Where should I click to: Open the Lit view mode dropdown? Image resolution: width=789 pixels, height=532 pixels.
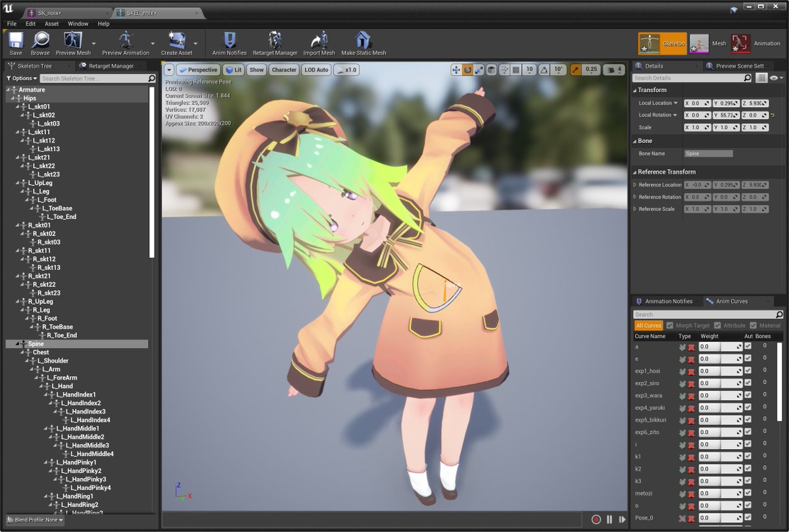233,70
